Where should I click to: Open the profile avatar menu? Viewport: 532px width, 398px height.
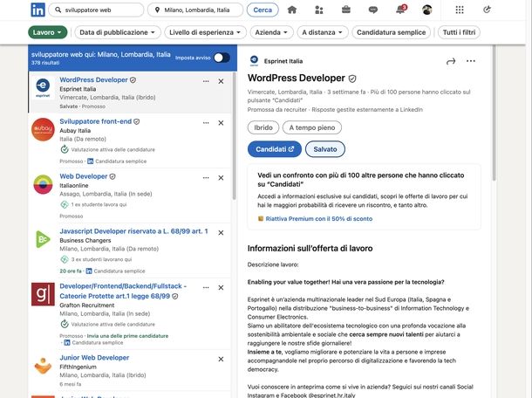tap(426, 10)
